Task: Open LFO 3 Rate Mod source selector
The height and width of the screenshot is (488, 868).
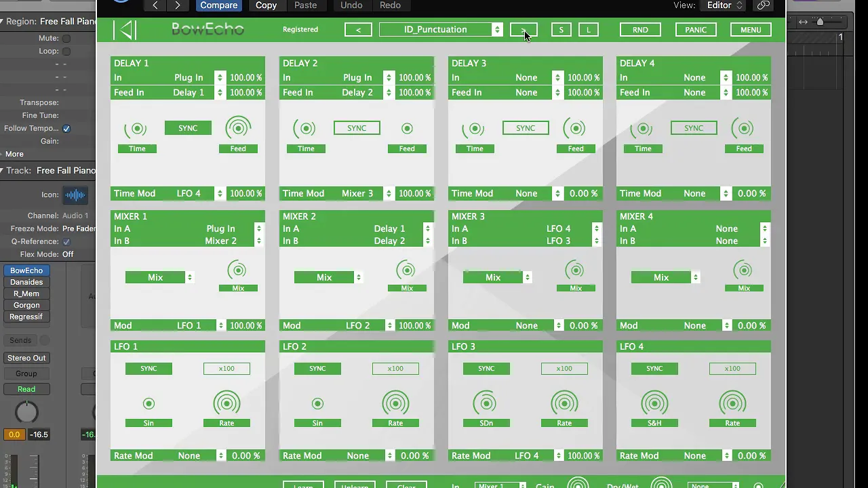Action: 557,455
